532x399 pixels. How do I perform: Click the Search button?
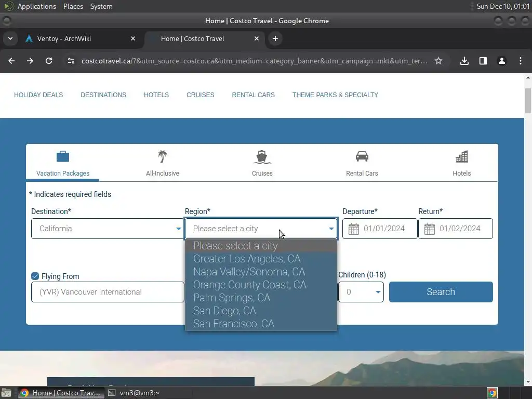coord(441,292)
